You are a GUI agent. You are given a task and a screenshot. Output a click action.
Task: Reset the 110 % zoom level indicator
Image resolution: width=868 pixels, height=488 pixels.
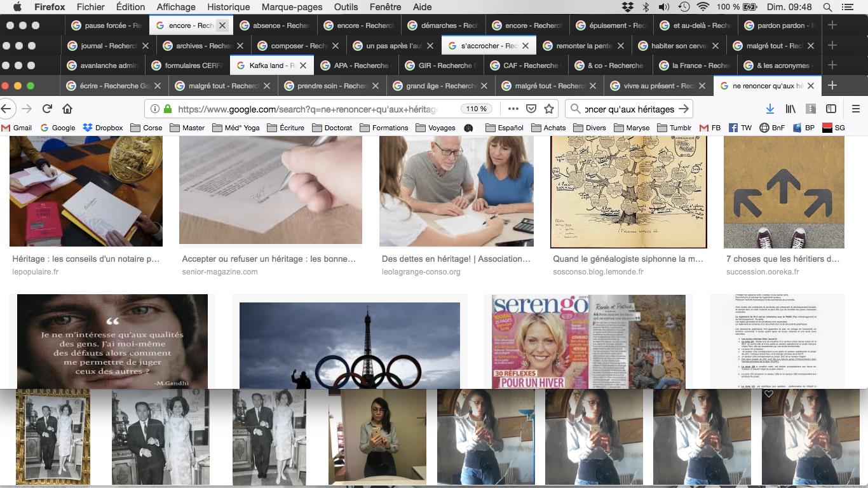coord(477,109)
